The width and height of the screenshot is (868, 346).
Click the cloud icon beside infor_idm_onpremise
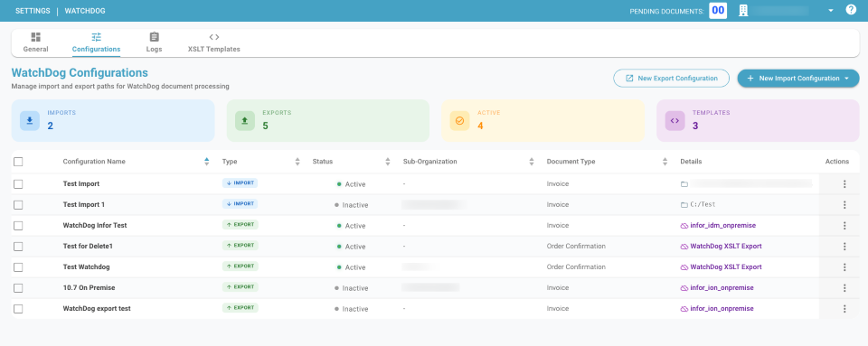(684, 226)
